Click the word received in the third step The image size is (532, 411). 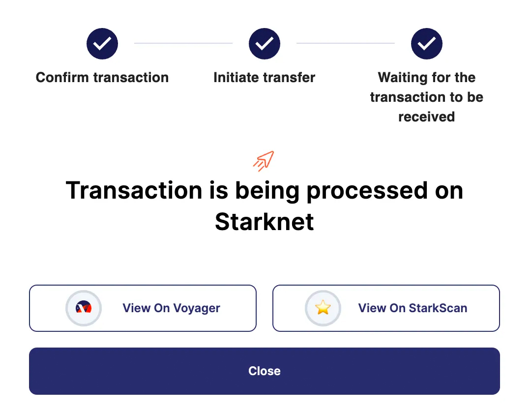427,117
